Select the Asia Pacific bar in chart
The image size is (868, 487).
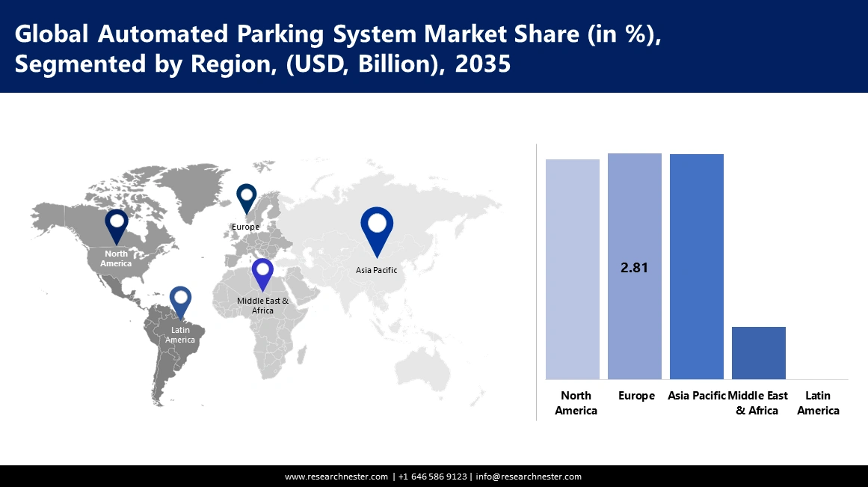(696, 266)
